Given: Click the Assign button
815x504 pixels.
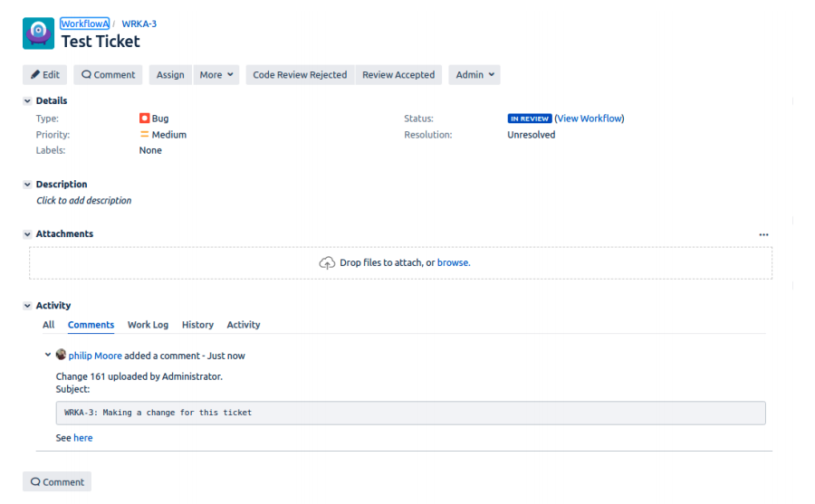Looking at the screenshot, I should tap(170, 75).
